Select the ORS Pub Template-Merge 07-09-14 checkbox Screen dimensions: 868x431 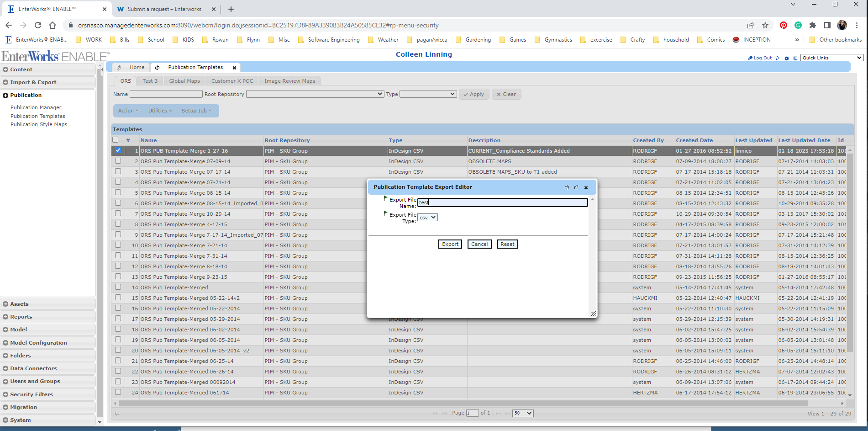[118, 161]
